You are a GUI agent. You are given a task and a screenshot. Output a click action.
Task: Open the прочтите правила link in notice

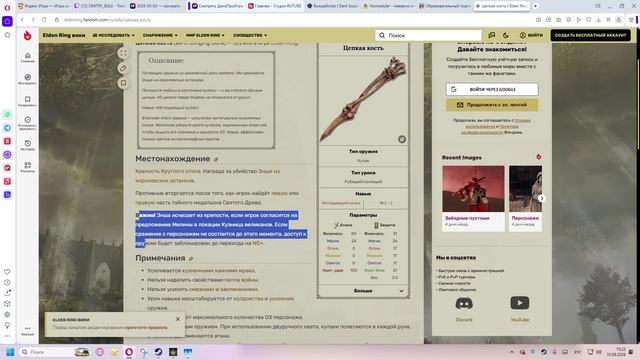146,327
